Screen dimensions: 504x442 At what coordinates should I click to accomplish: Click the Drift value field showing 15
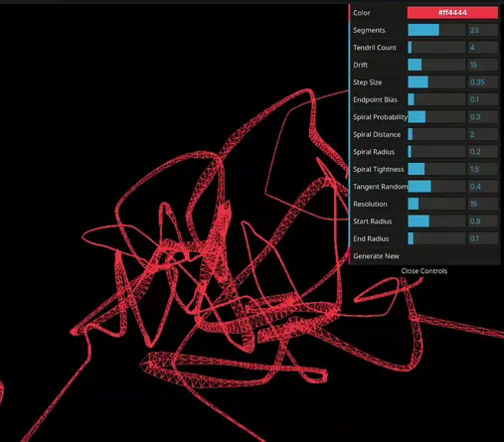(x=483, y=65)
